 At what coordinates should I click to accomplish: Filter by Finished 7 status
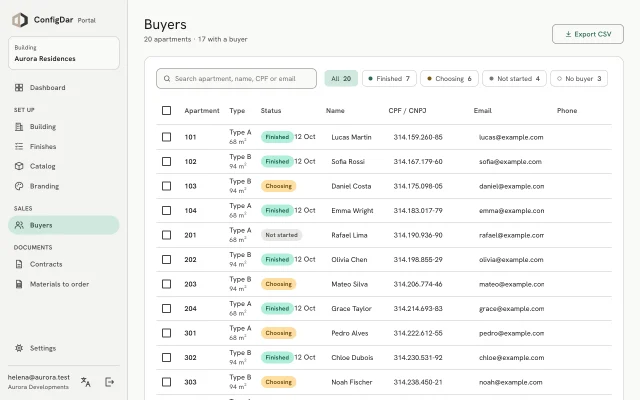tap(389, 78)
